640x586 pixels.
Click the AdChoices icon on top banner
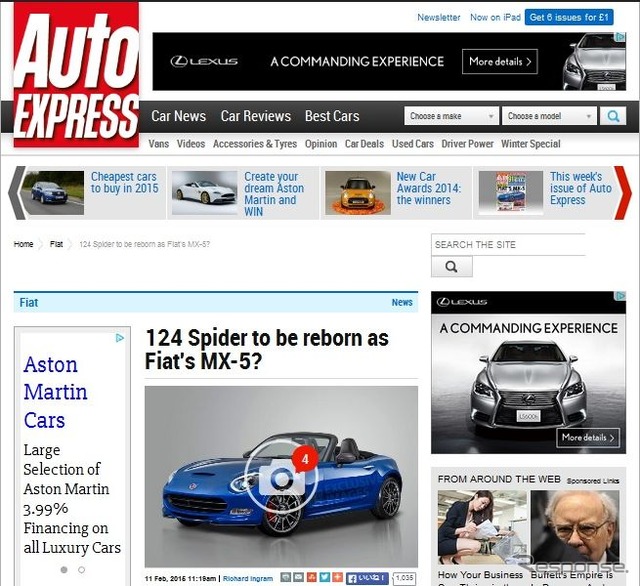620,37
